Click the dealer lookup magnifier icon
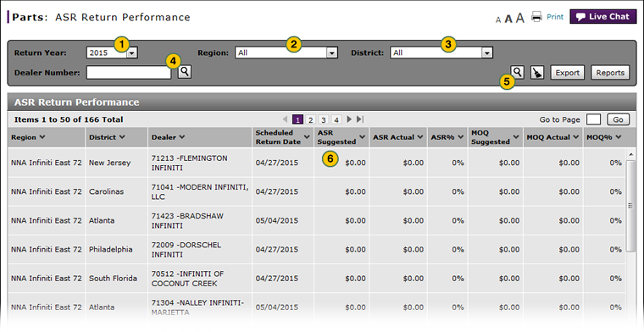Screen dimensions: 644x332 pos(185,72)
